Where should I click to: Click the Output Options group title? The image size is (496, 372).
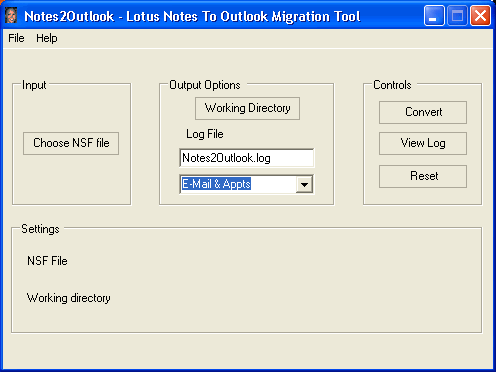click(205, 85)
